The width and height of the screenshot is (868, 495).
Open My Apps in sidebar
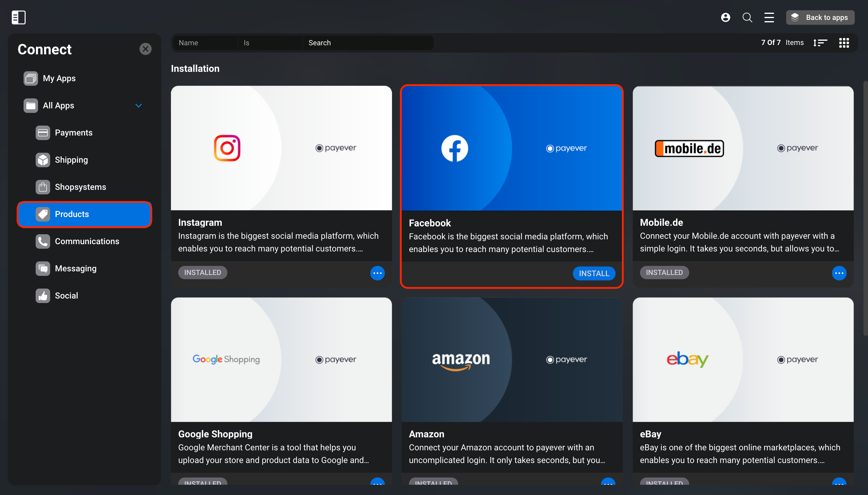(x=84, y=78)
